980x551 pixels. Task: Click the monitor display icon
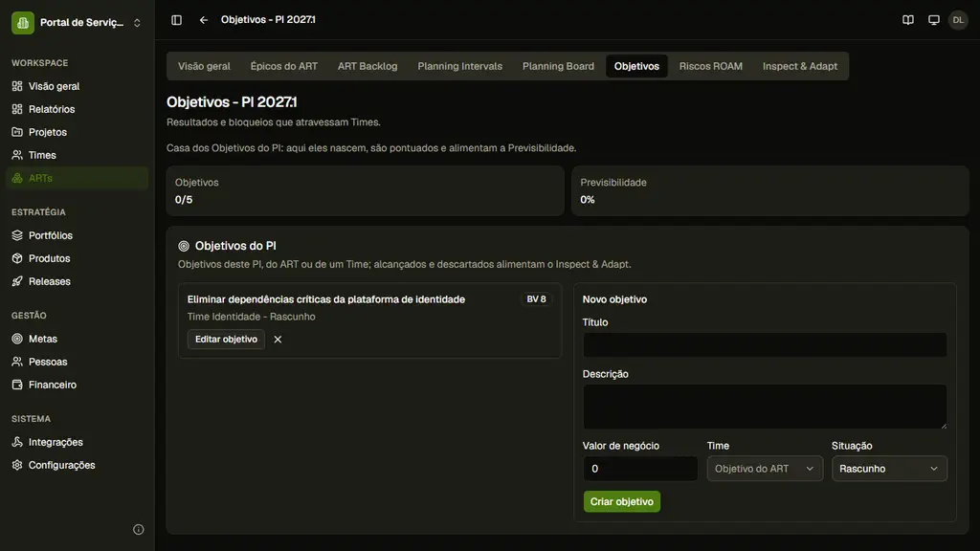coord(934,20)
